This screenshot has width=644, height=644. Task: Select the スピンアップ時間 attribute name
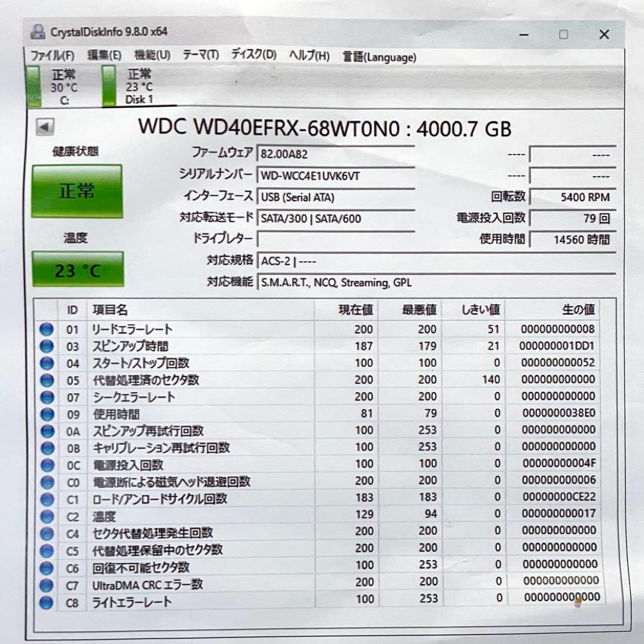pyautogui.click(x=130, y=346)
